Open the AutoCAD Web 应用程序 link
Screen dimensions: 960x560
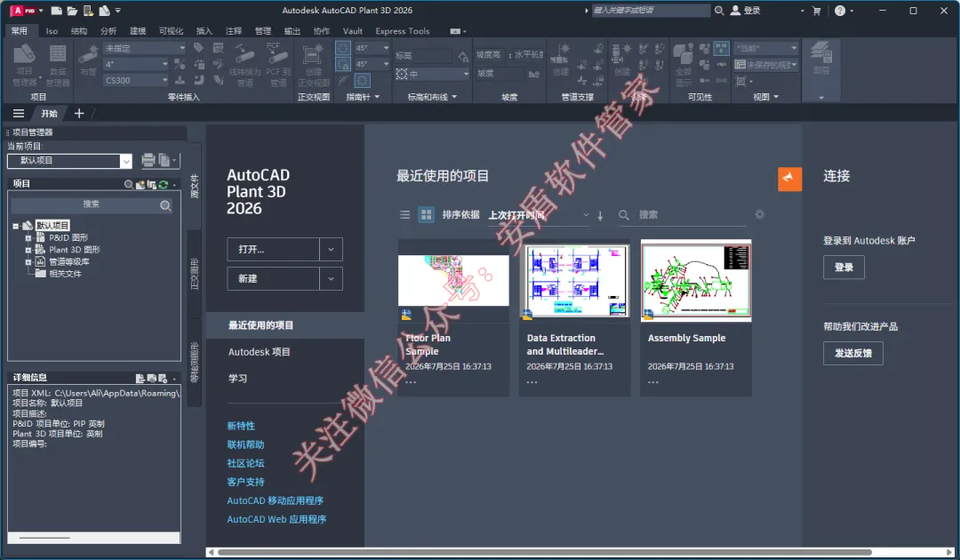(276, 519)
